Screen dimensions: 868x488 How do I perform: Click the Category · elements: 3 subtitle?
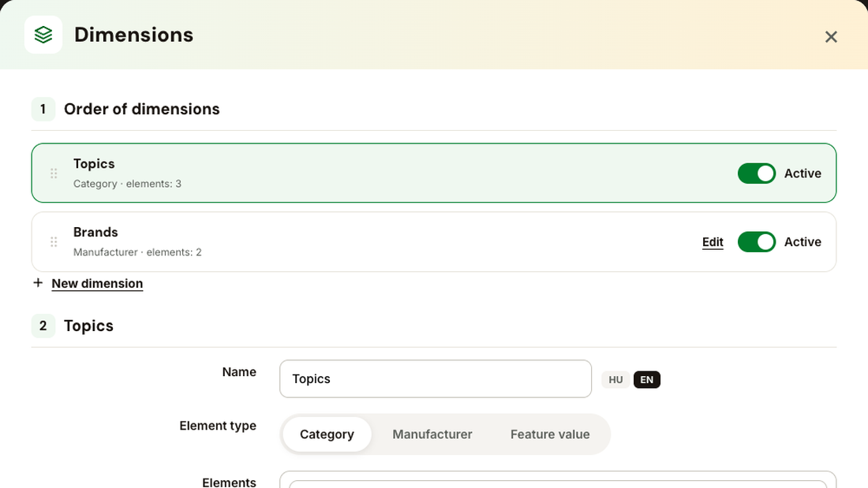click(127, 184)
